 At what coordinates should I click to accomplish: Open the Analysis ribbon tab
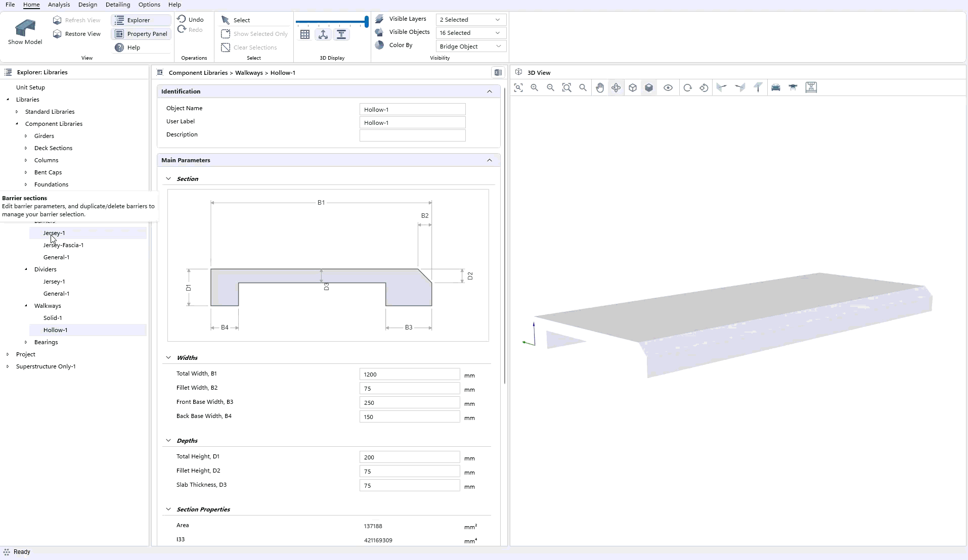point(59,5)
